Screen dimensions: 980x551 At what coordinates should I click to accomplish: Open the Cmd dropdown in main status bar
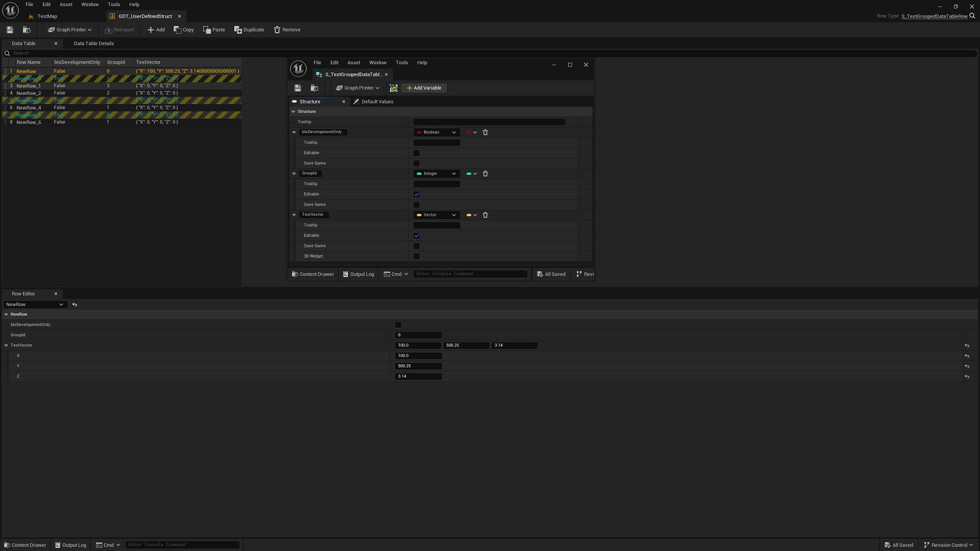[x=108, y=545]
